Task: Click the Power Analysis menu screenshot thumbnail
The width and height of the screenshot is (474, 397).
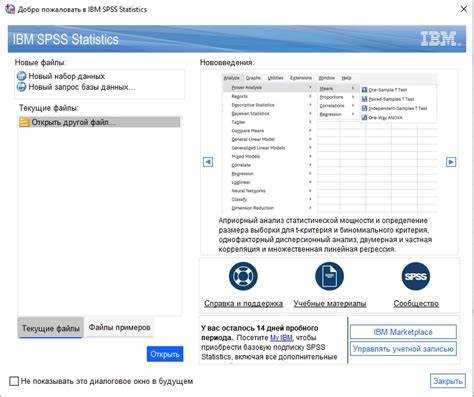Action: coord(329,143)
